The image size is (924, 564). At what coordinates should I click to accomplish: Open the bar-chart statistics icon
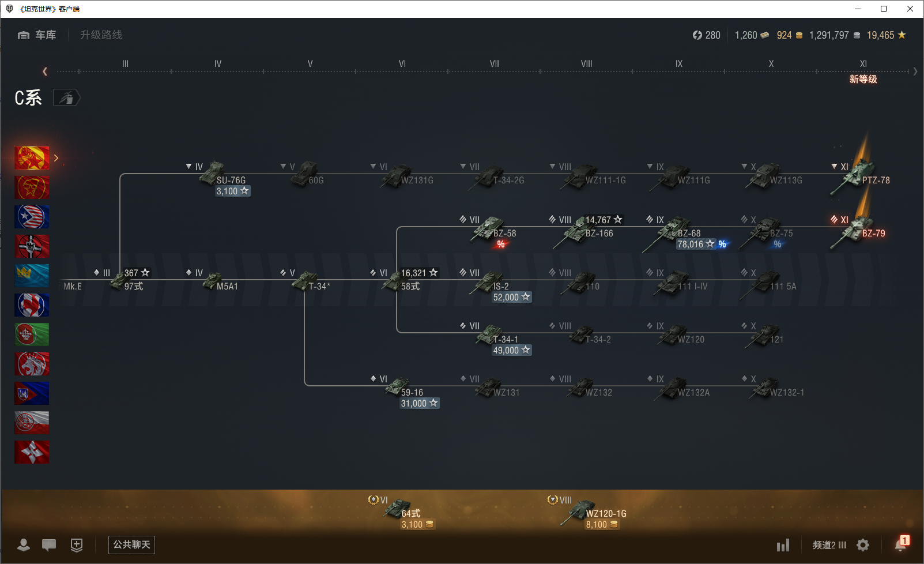tap(783, 545)
